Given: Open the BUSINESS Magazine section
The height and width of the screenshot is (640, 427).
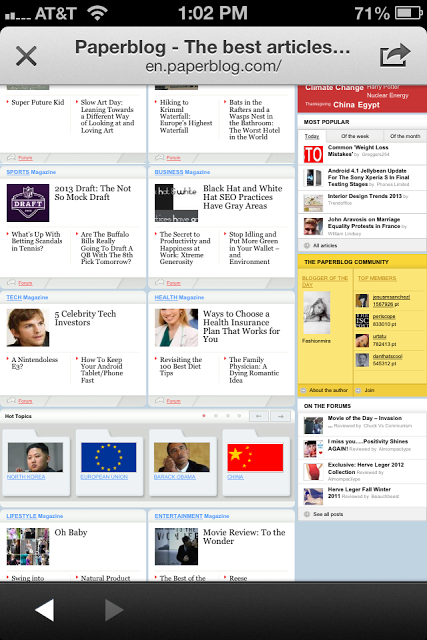Looking at the screenshot, I should tap(182, 172).
